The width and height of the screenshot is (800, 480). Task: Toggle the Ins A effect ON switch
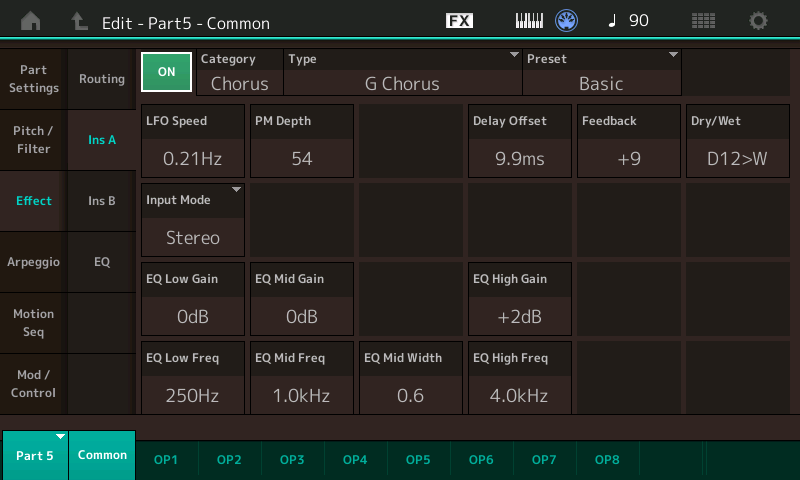(167, 72)
